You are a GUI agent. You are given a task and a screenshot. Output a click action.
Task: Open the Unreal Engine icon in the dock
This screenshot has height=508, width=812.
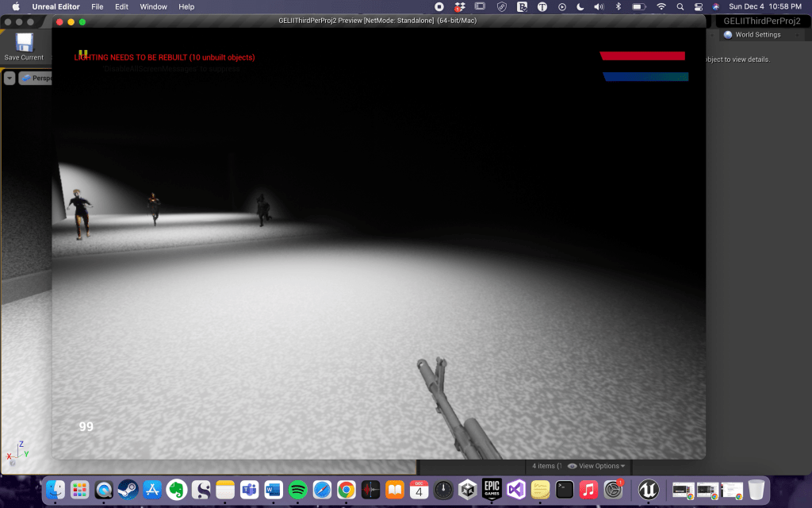click(x=649, y=490)
